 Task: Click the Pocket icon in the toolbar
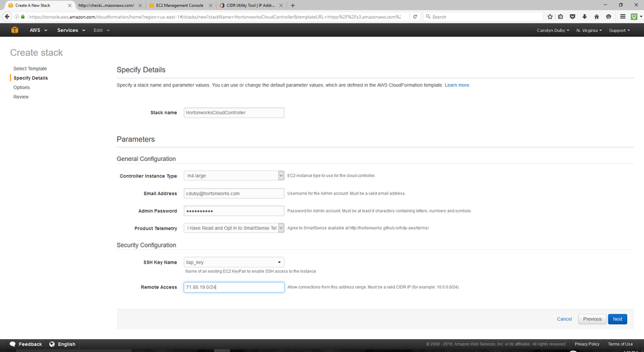(572, 17)
